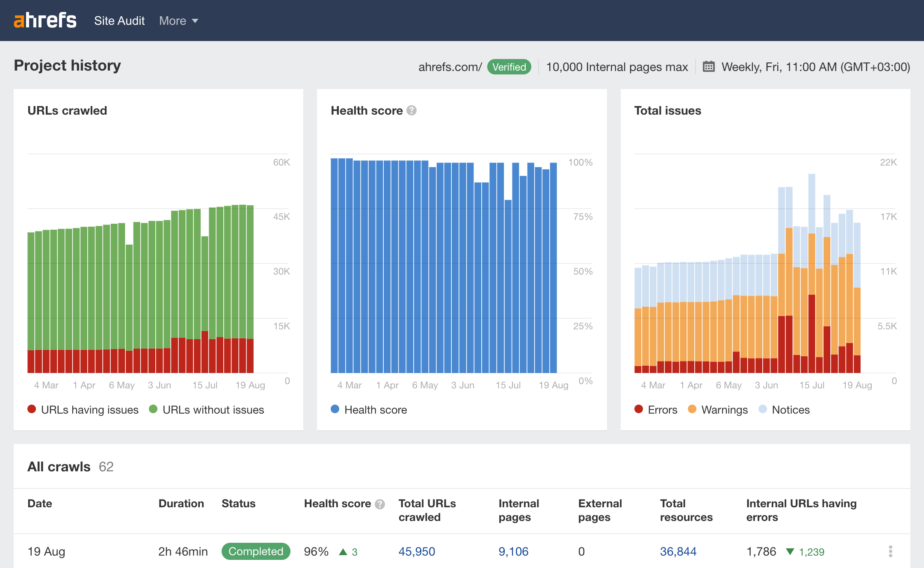The height and width of the screenshot is (568, 924).
Task: Click the Date column header
Action: pos(40,503)
